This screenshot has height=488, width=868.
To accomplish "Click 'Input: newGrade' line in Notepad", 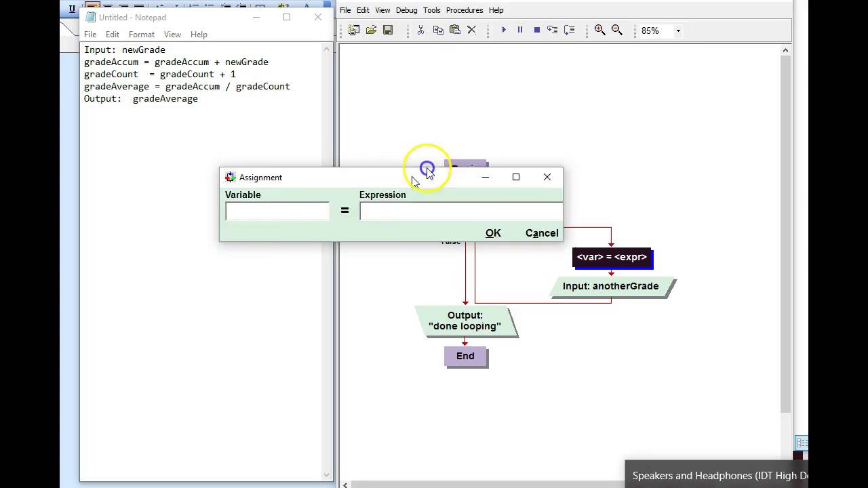I will click(125, 49).
